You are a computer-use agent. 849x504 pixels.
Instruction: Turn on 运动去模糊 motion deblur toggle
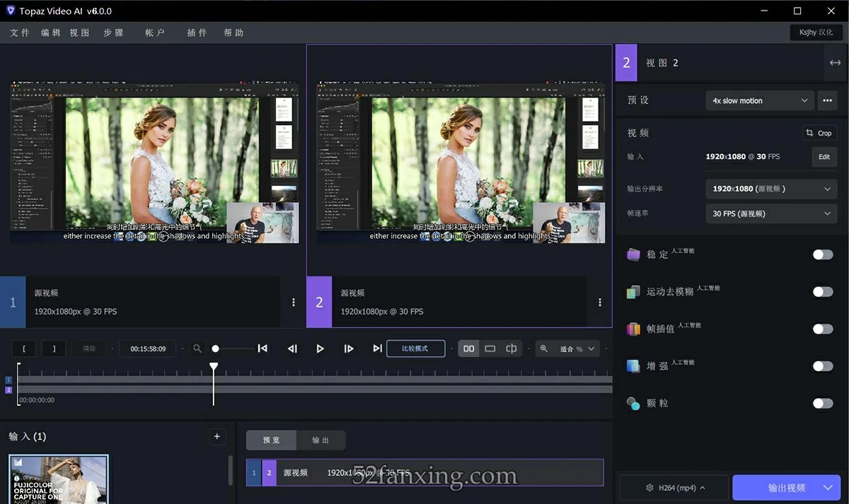pos(822,291)
